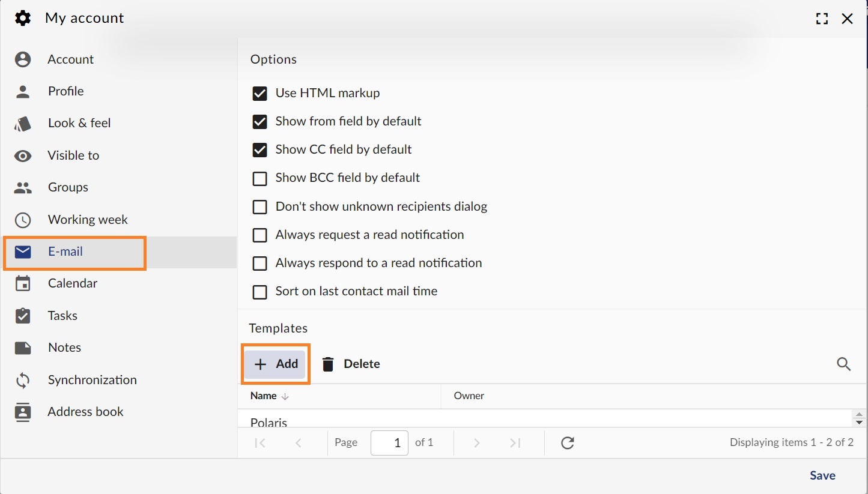This screenshot has width=868, height=494.
Task: Open Tasks settings section
Action: 62,316
